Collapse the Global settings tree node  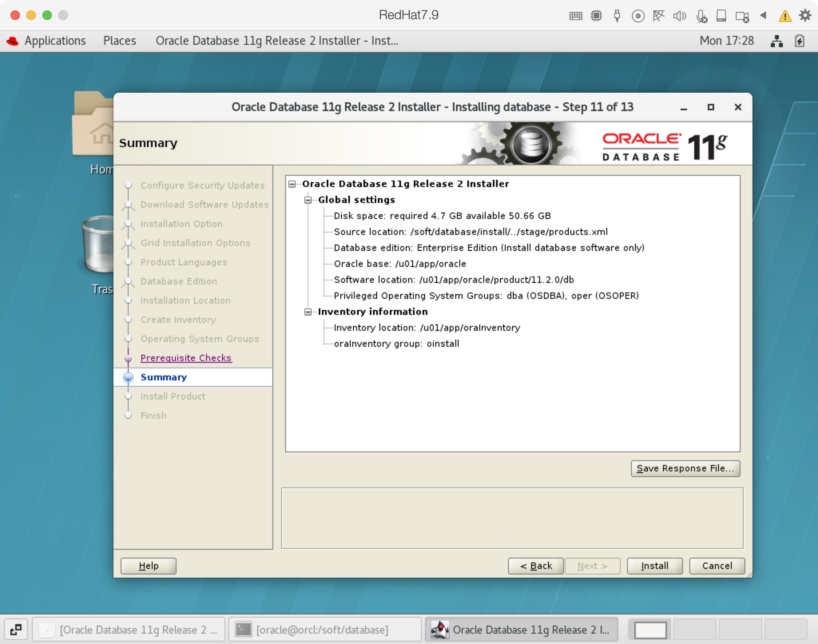[x=308, y=200]
